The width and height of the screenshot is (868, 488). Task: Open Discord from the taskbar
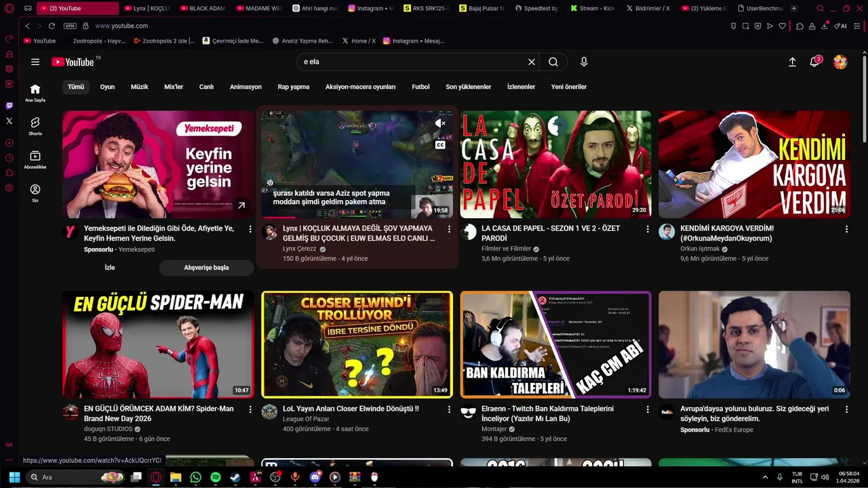pos(315,477)
